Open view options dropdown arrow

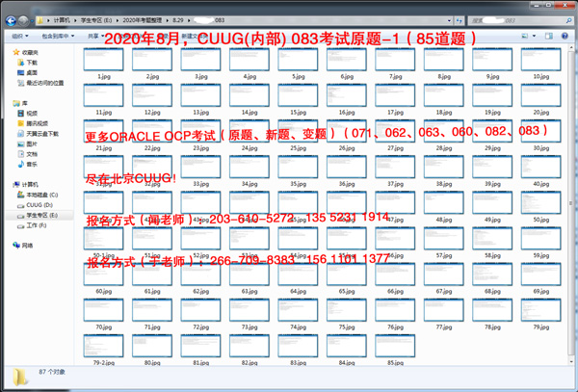534,36
